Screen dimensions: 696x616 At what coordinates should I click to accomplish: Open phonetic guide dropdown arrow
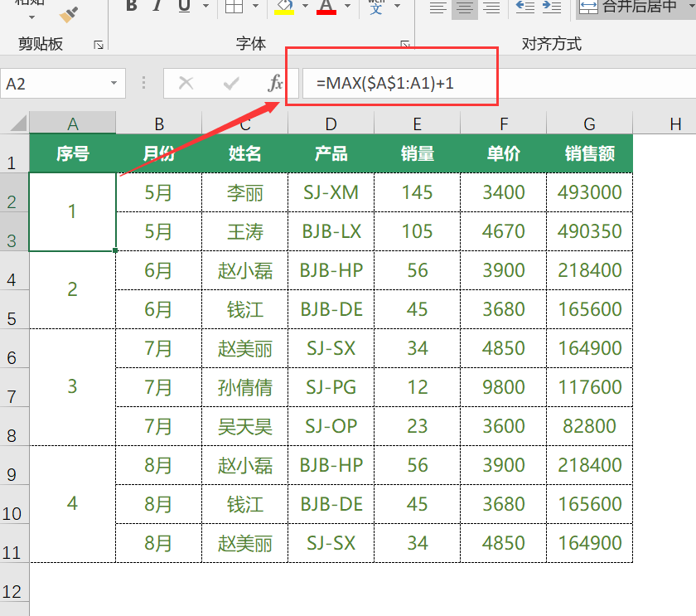tap(397, 6)
